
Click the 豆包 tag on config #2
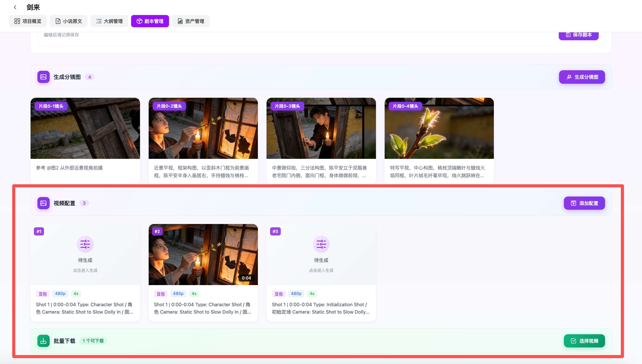tap(161, 294)
